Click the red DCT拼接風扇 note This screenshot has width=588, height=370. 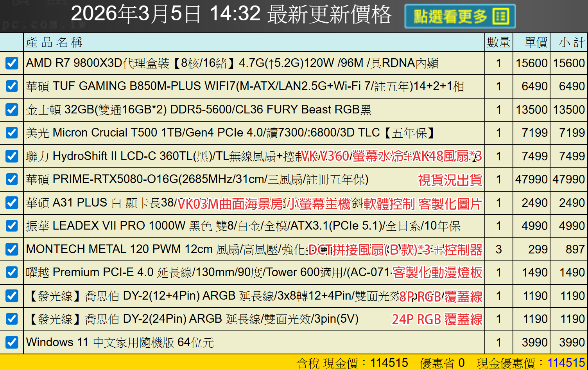[396, 250]
